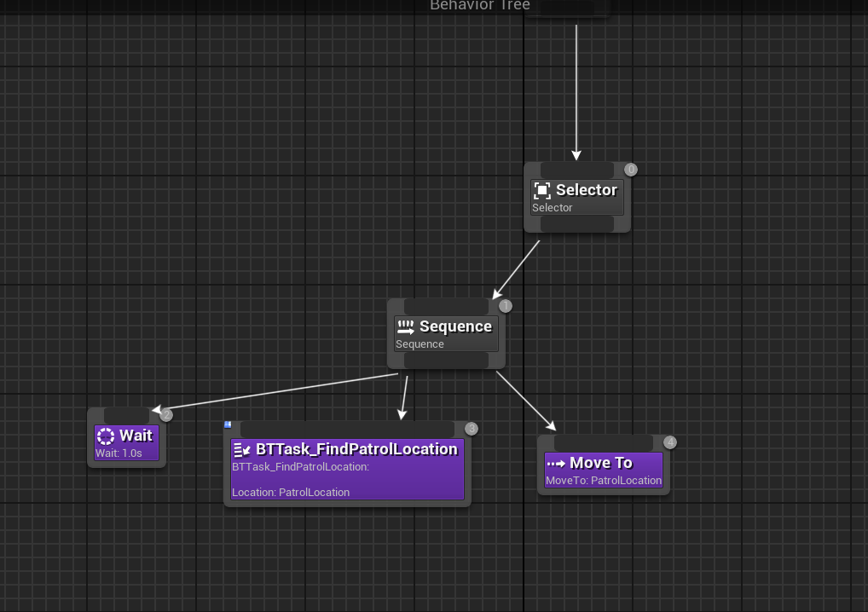
Task: Click execution index badge 3 on BTTask_FindPatrolLocation
Action: pyautogui.click(x=471, y=428)
